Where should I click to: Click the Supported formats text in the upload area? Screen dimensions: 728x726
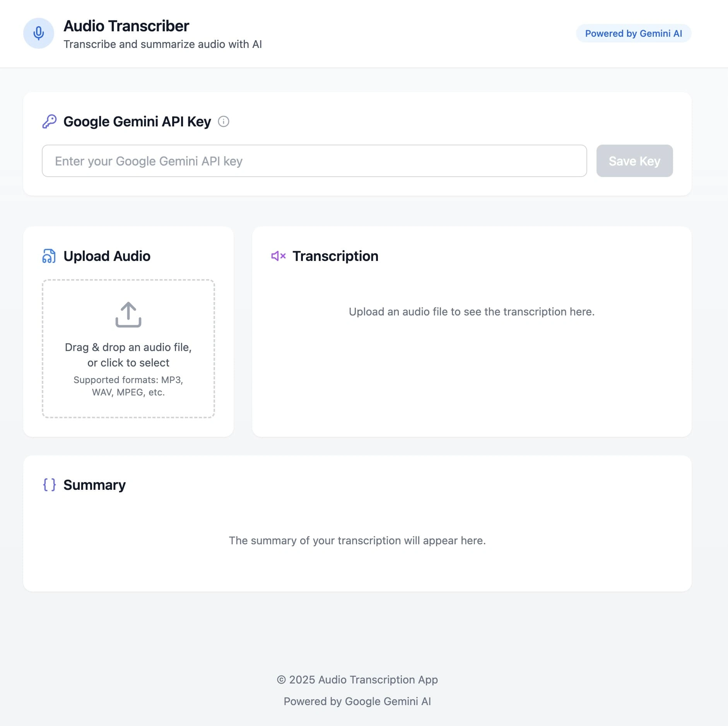128,386
